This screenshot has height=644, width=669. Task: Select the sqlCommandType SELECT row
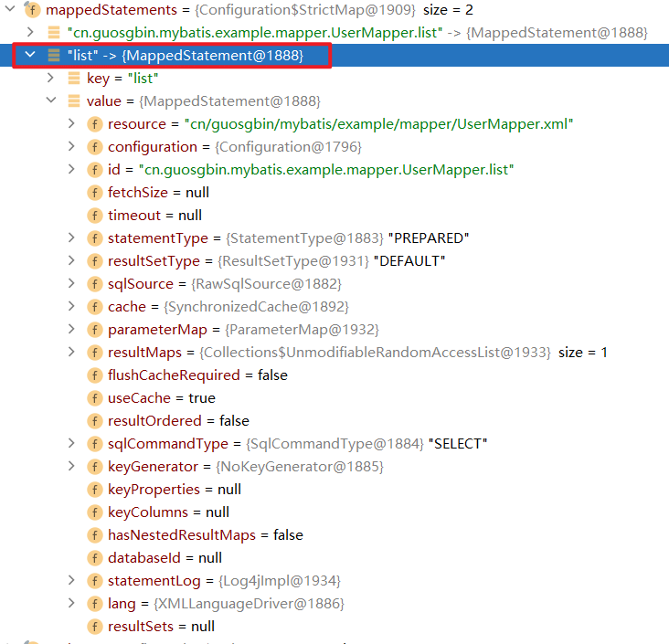[x=298, y=444]
